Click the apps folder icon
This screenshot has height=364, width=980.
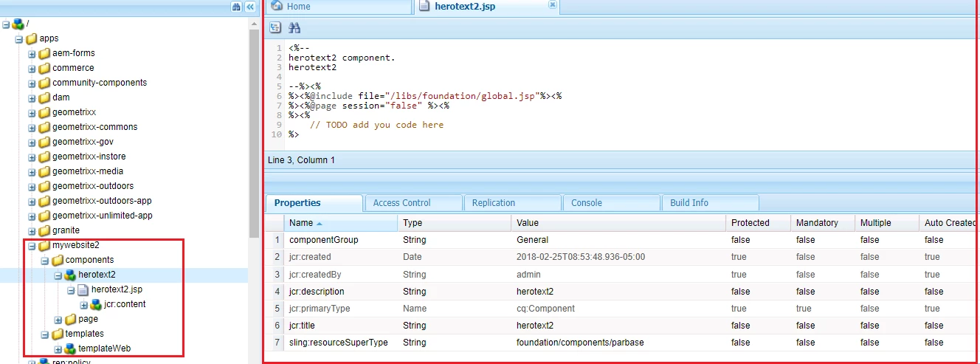coord(31,38)
